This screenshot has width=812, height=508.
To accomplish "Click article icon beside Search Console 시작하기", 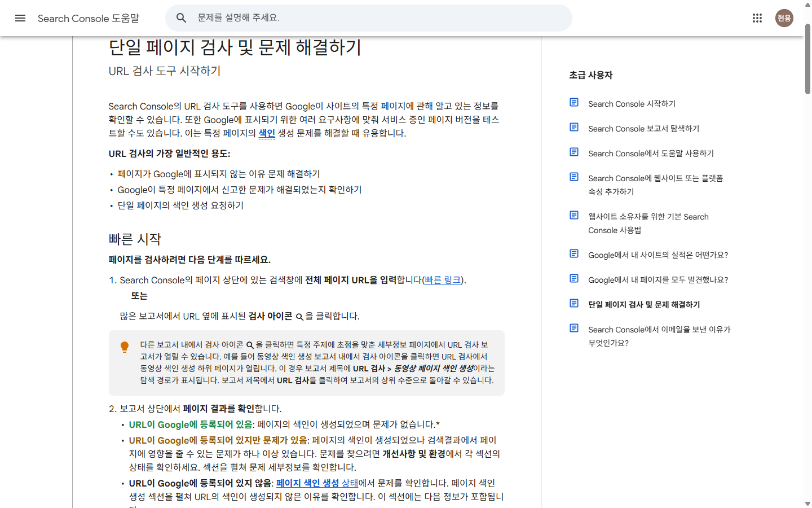I will tap(574, 102).
